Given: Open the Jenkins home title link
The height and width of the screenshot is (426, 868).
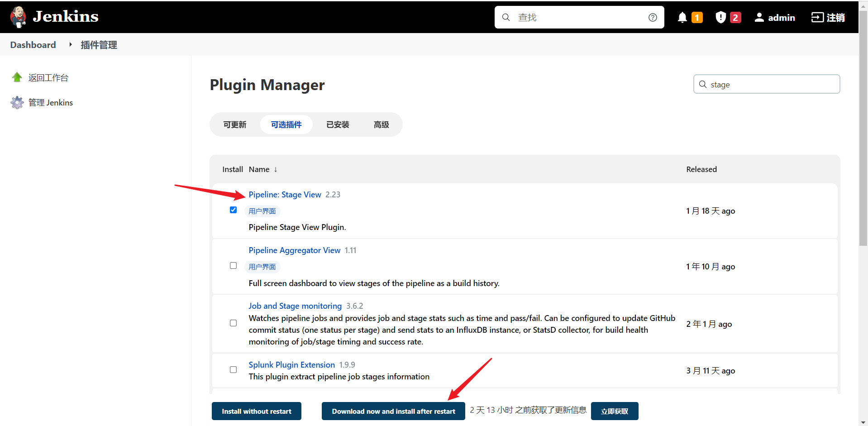Looking at the screenshot, I should pyautogui.click(x=66, y=17).
